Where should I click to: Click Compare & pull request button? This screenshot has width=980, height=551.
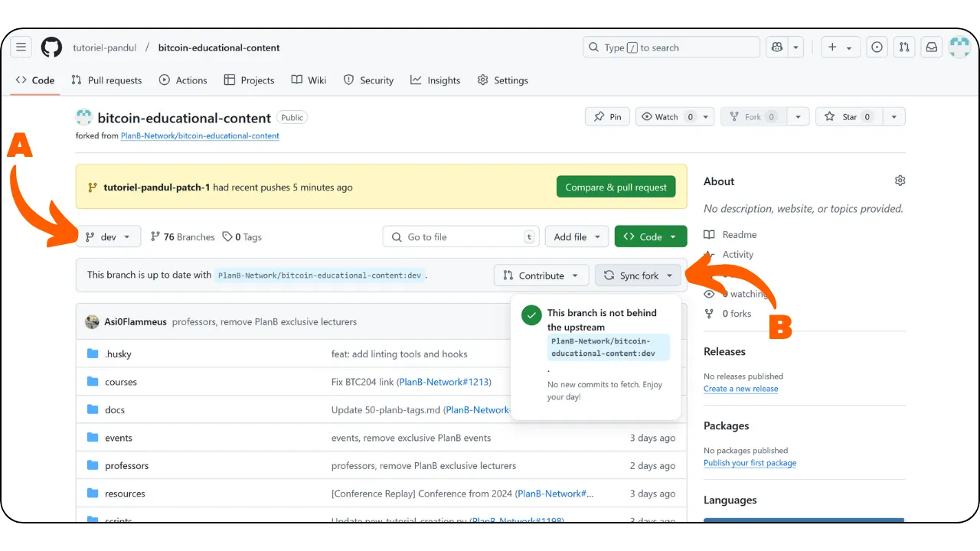tap(616, 187)
